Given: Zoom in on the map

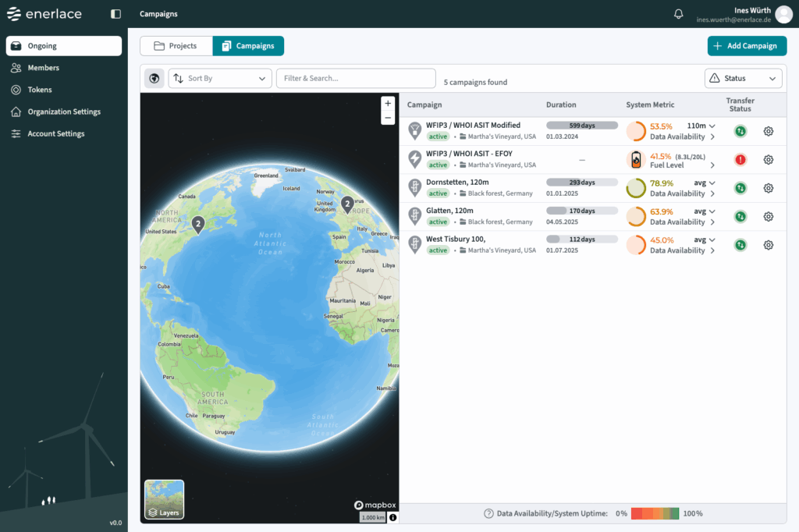Looking at the screenshot, I should 388,104.
